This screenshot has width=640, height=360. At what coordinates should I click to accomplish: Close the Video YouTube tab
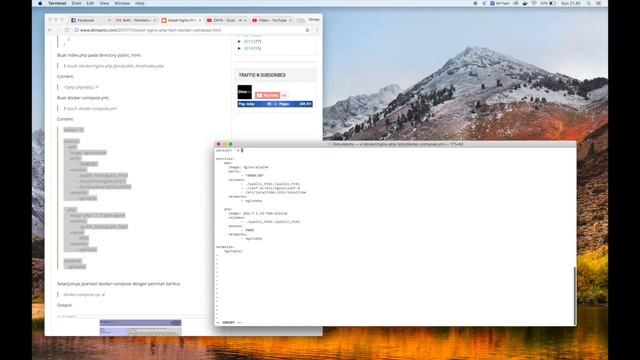pos(291,20)
